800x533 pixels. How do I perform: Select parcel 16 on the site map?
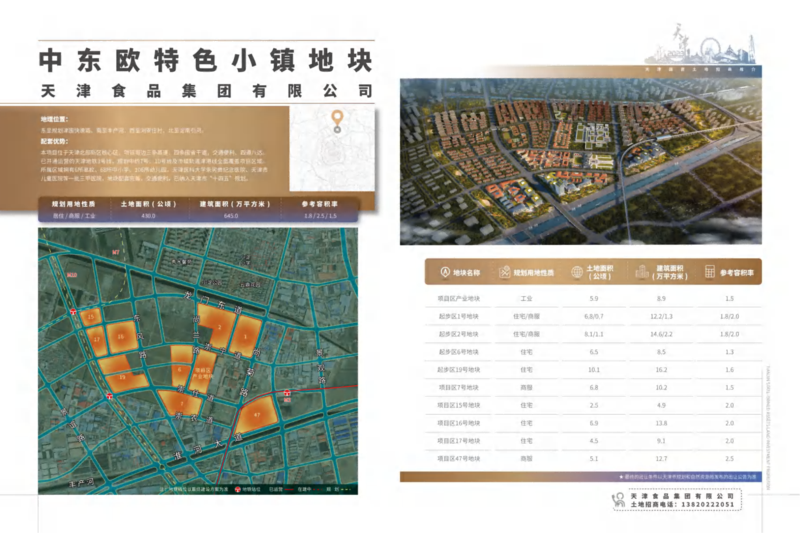(120, 337)
